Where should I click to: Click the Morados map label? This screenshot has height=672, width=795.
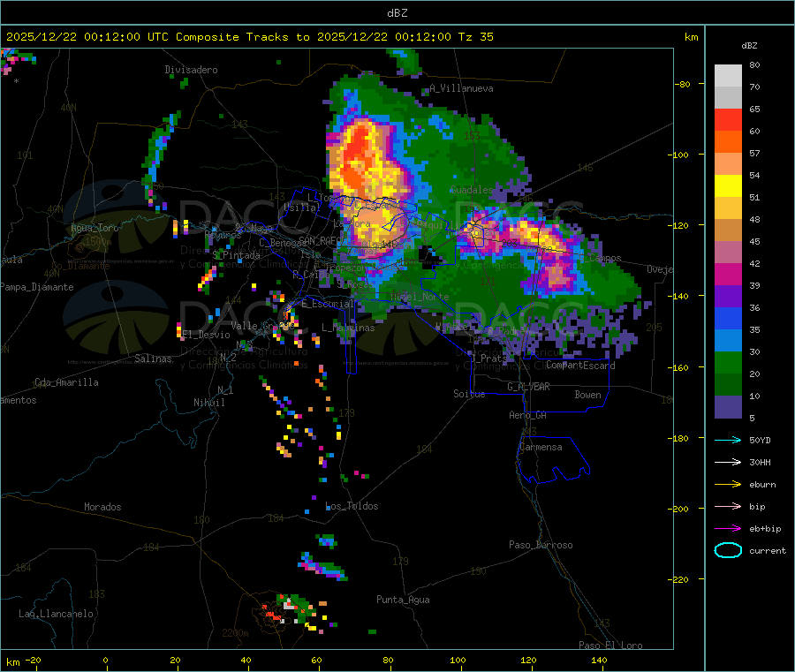click(102, 507)
